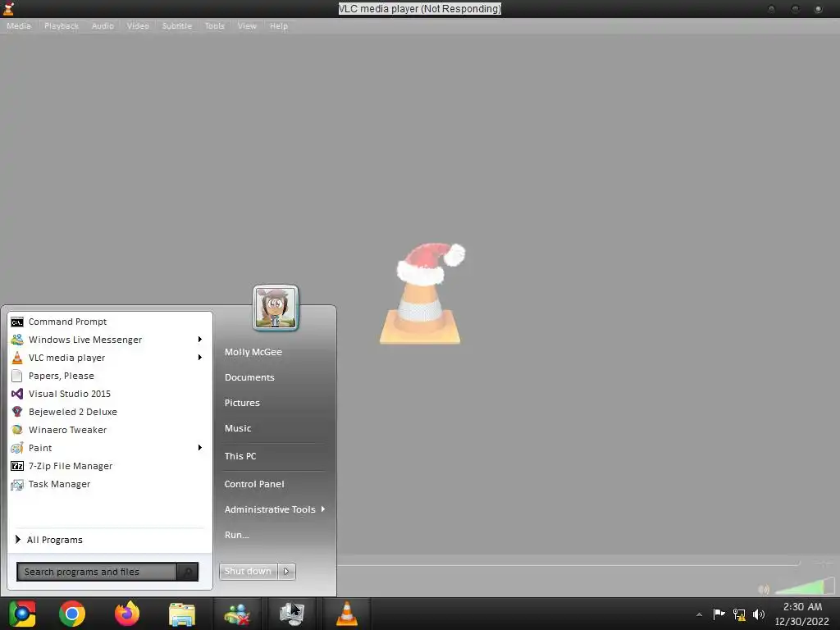Launch Visual Studio 2015
The height and width of the screenshot is (630, 840).
[x=110, y=394]
